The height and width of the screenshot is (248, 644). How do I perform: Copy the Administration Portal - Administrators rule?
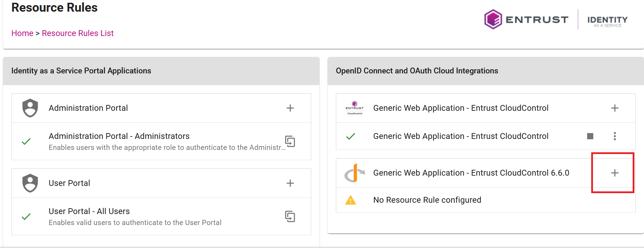point(290,141)
